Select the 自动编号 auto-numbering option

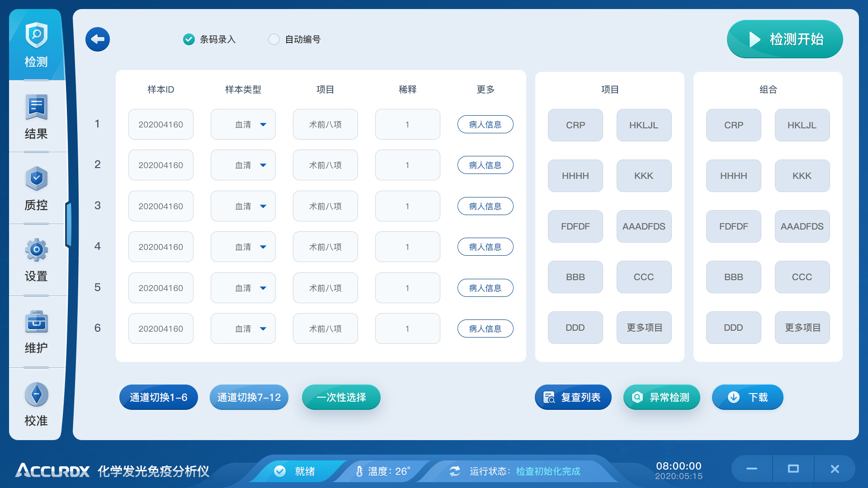[x=274, y=39]
